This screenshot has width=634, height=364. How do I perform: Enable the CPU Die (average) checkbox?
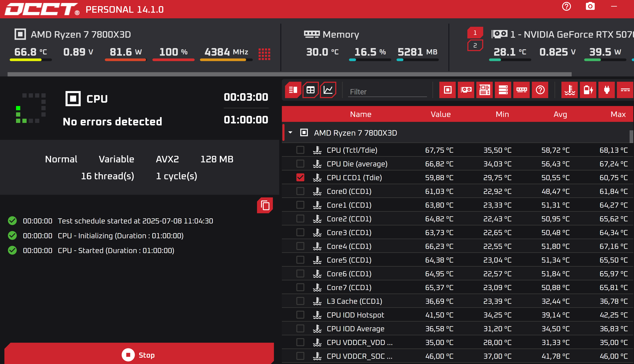coord(300,164)
